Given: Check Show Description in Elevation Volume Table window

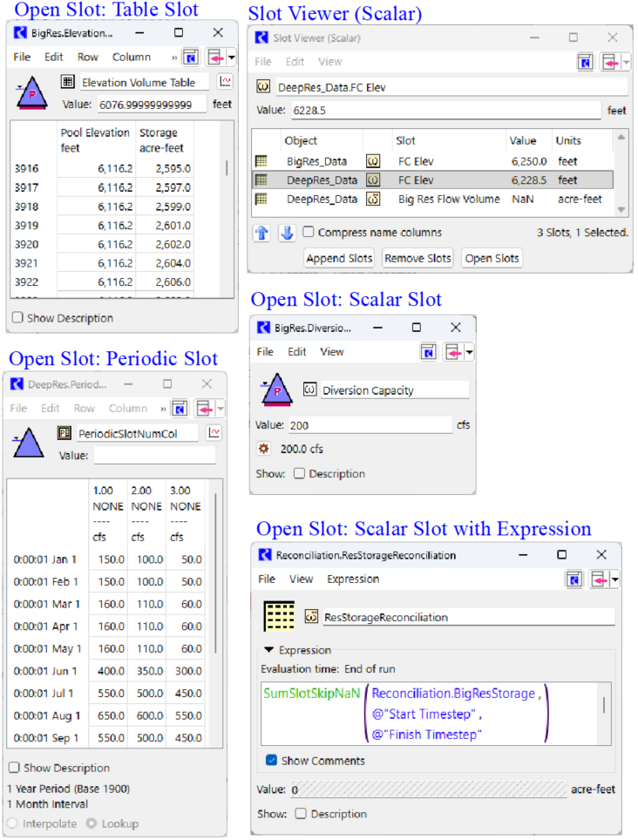Looking at the screenshot, I should (18, 318).
